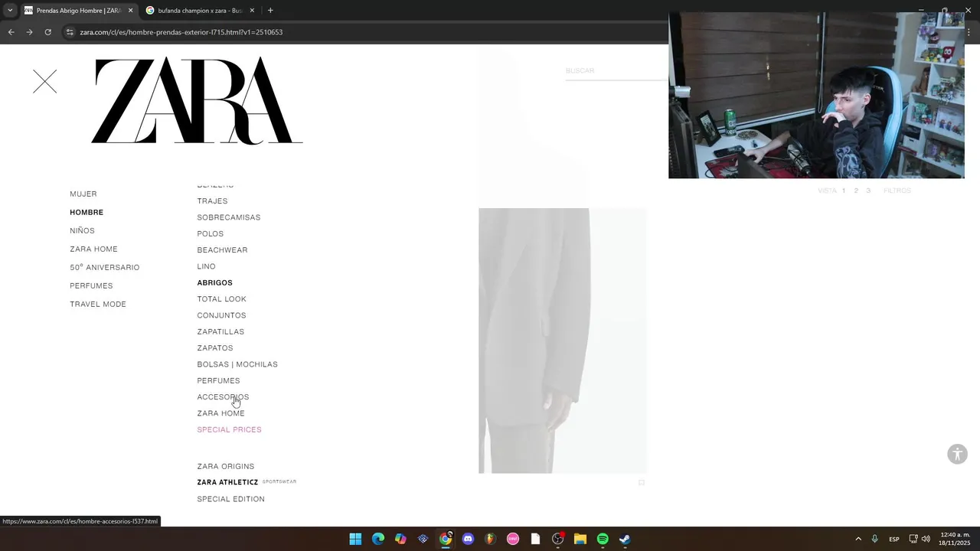980x551 pixels.
Task: Open BOLSAS | MOCHILAS category
Action: 237,364
